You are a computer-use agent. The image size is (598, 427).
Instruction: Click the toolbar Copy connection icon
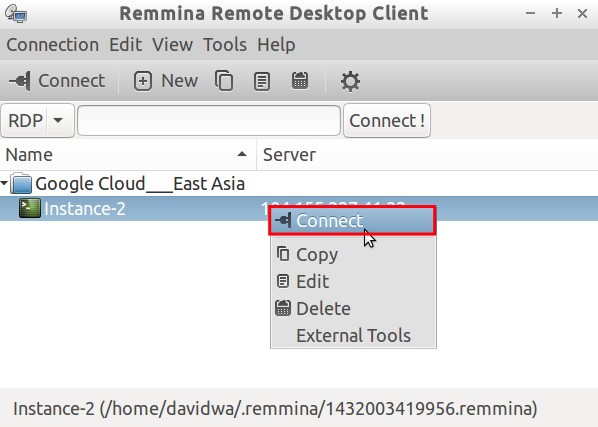(224, 80)
